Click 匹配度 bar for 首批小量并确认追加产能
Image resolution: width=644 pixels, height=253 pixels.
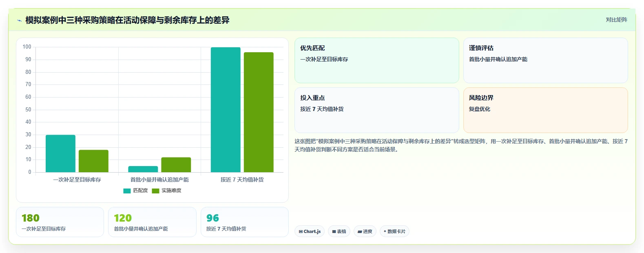[x=143, y=169]
